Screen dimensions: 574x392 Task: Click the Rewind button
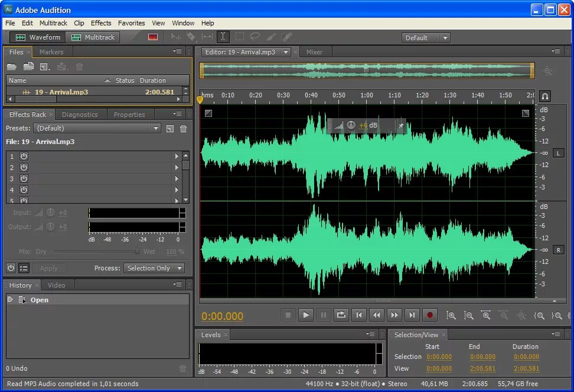377,315
